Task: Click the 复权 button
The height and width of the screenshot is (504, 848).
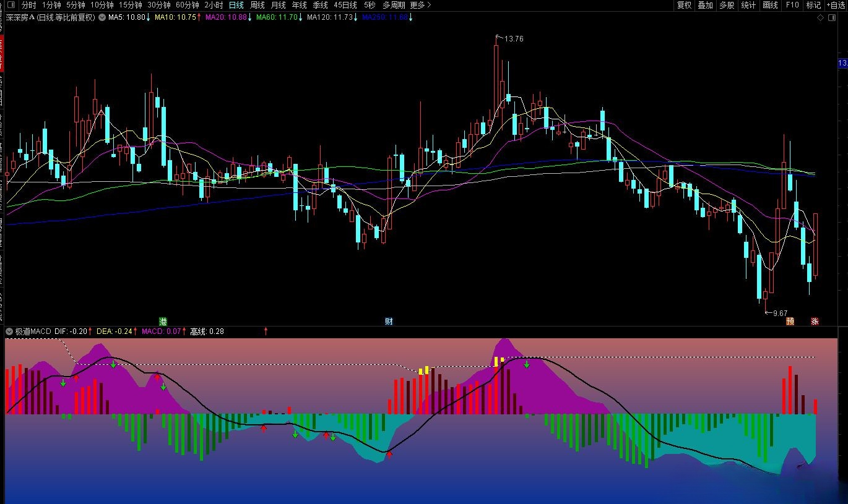Action: pos(684,5)
